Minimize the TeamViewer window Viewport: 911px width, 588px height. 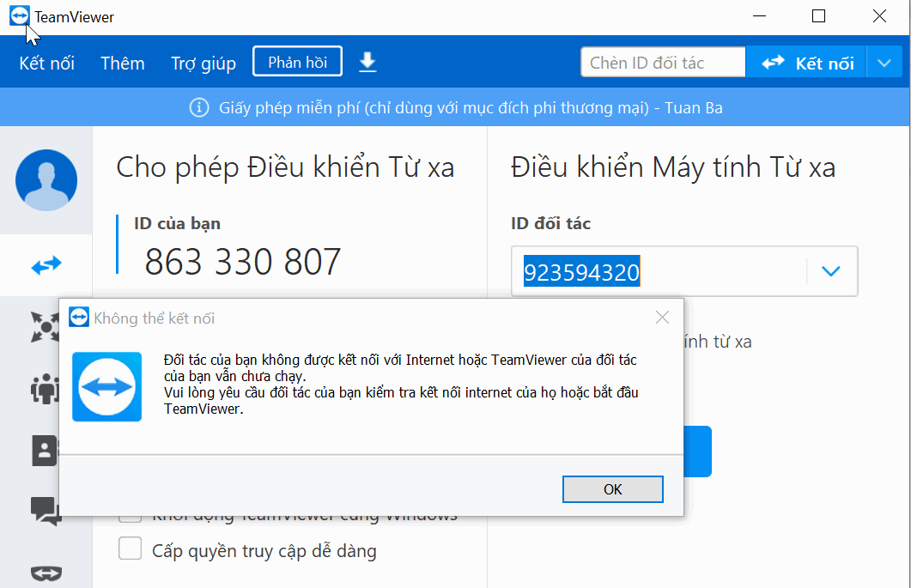pyautogui.click(x=759, y=16)
